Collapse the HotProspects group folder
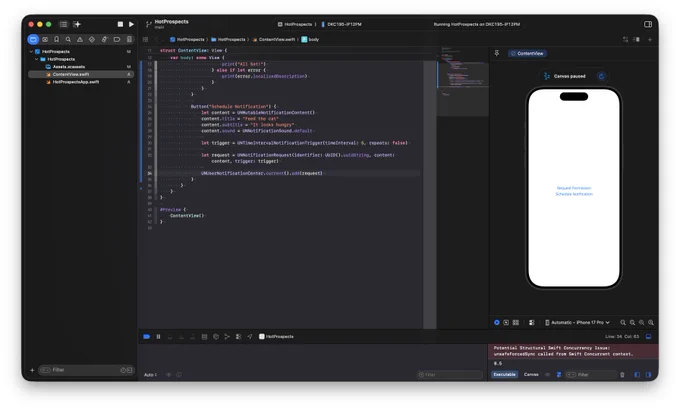 point(36,59)
